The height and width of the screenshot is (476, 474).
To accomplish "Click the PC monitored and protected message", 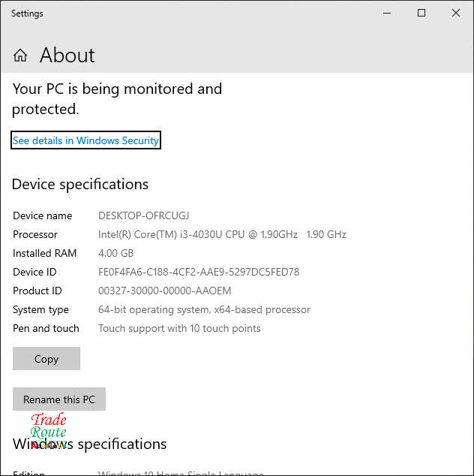I will pyautogui.click(x=117, y=99).
